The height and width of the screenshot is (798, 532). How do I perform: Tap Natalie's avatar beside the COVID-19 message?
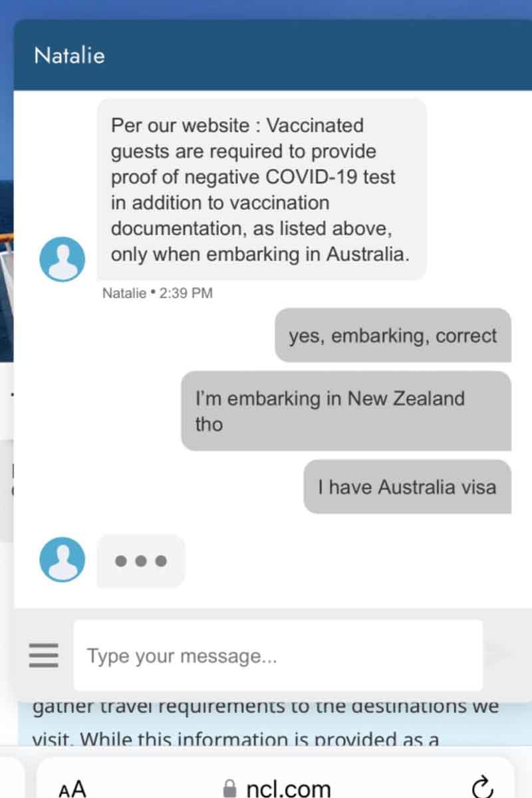63,259
